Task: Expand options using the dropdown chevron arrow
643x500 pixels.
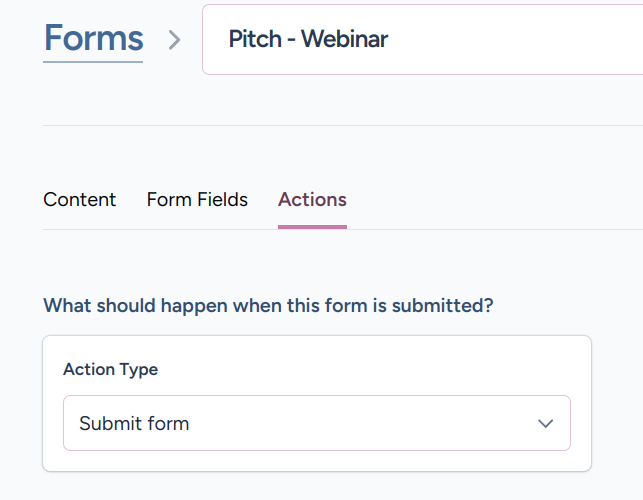Action: click(x=545, y=423)
